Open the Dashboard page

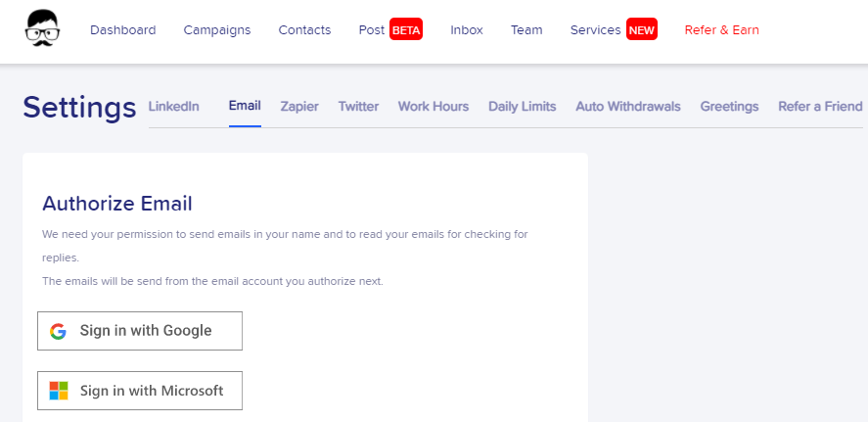coord(123,30)
